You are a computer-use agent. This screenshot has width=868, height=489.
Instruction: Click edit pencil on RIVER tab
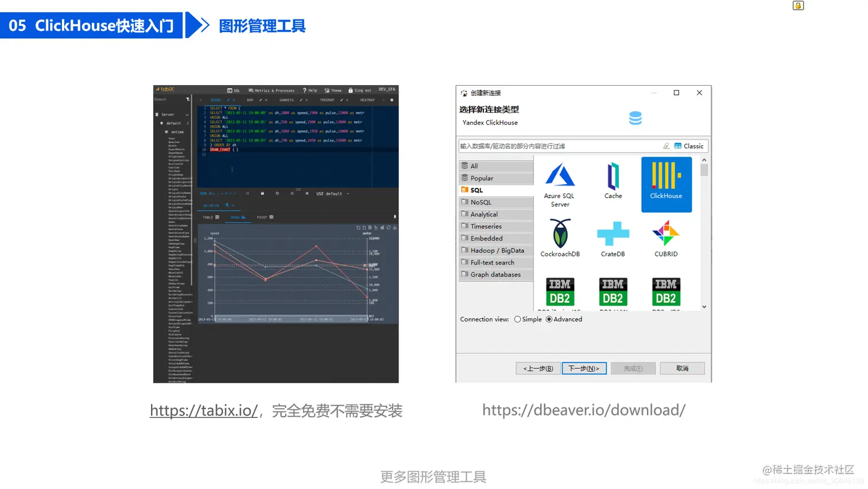point(228,100)
